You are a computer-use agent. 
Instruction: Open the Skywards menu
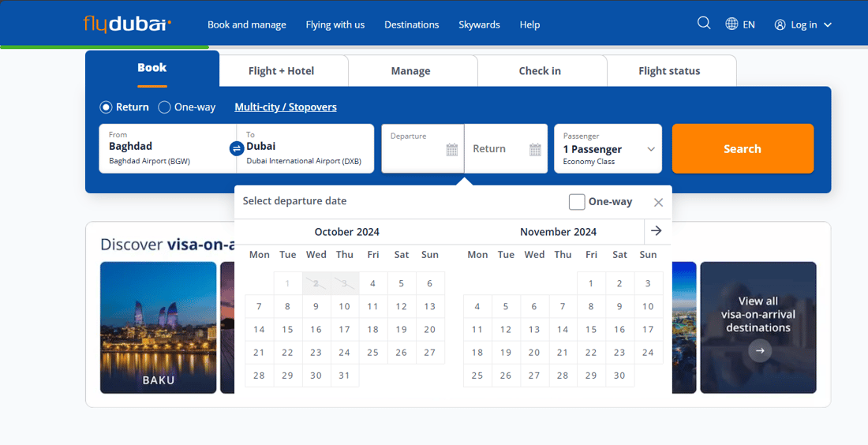[x=480, y=24]
